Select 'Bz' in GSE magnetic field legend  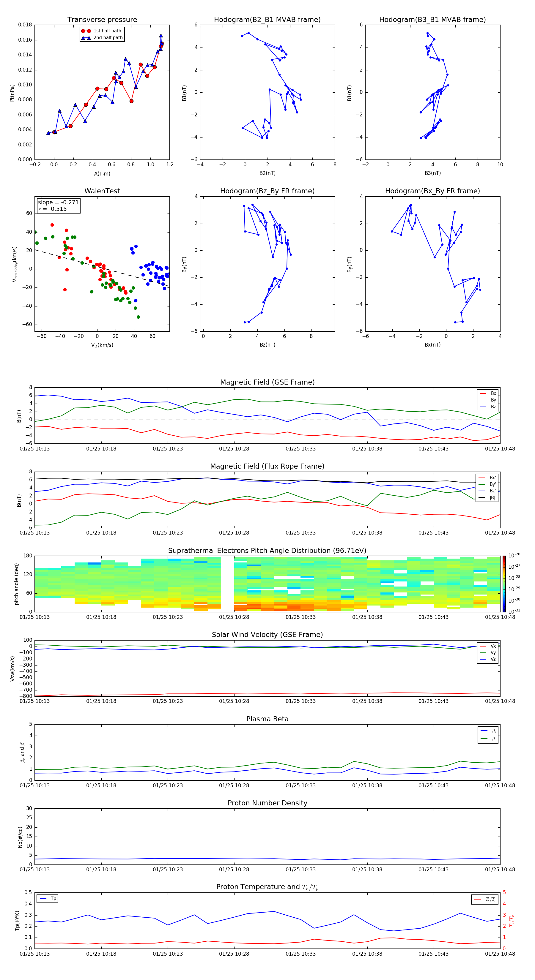coord(488,407)
